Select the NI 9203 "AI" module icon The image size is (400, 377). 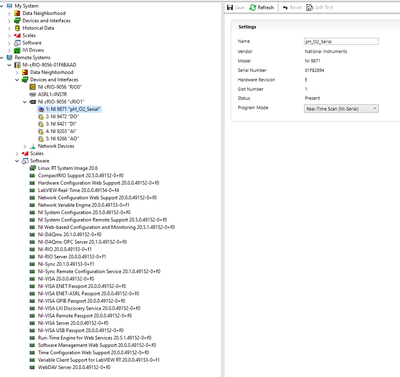click(x=41, y=131)
